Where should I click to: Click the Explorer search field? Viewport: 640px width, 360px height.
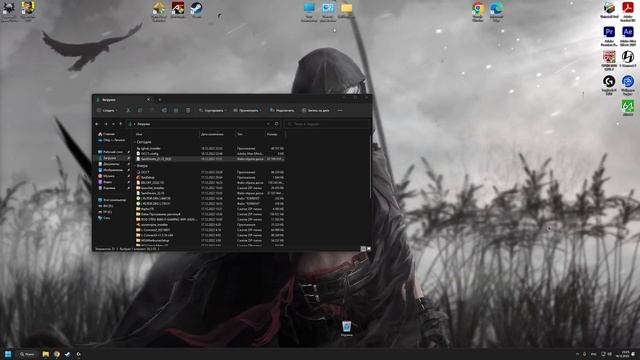click(x=327, y=124)
